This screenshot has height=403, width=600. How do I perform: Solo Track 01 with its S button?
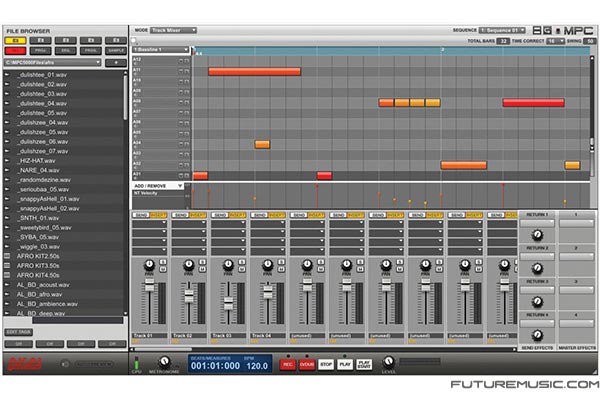163,262
